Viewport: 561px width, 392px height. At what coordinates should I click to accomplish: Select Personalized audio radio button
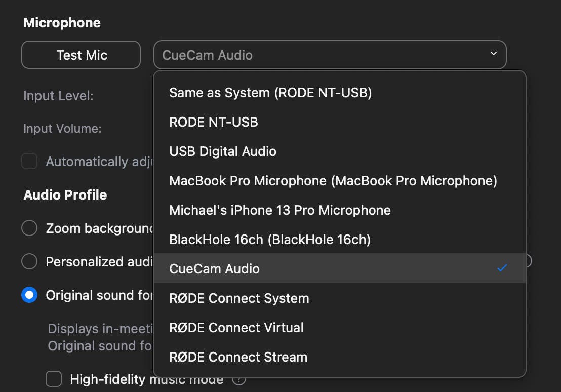[29, 261]
